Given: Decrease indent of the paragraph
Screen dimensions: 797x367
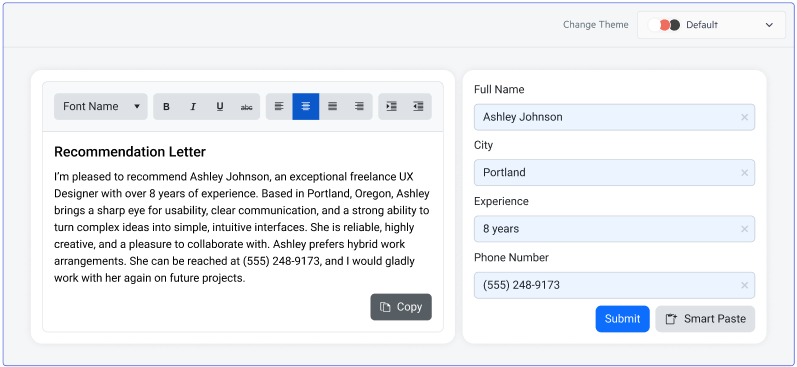Looking at the screenshot, I should (418, 107).
